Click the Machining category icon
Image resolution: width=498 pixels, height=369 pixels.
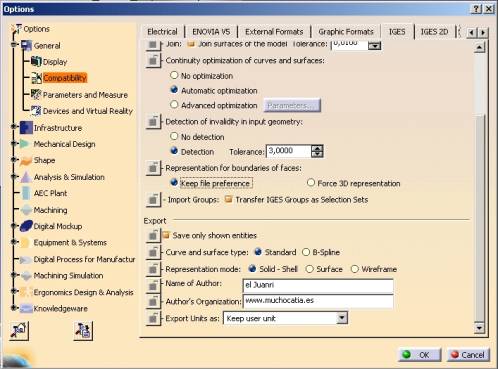tap(26, 210)
